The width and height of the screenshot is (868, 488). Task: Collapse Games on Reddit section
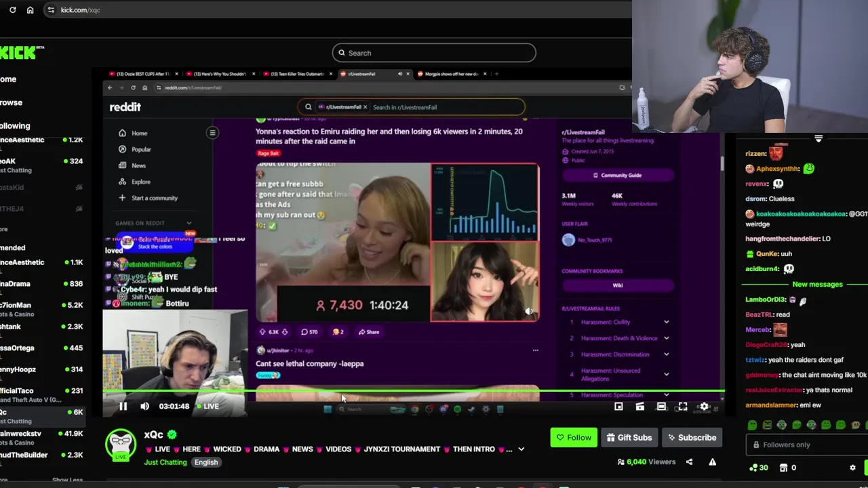[x=189, y=223]
